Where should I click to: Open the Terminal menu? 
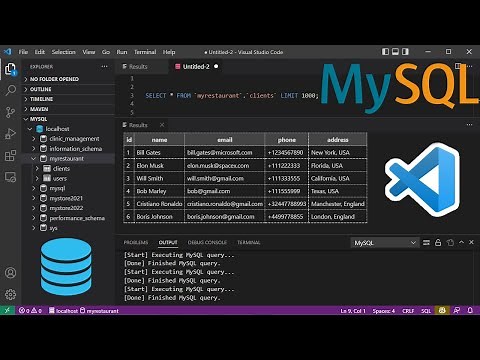pyautogui.click(x=145, y=52)
